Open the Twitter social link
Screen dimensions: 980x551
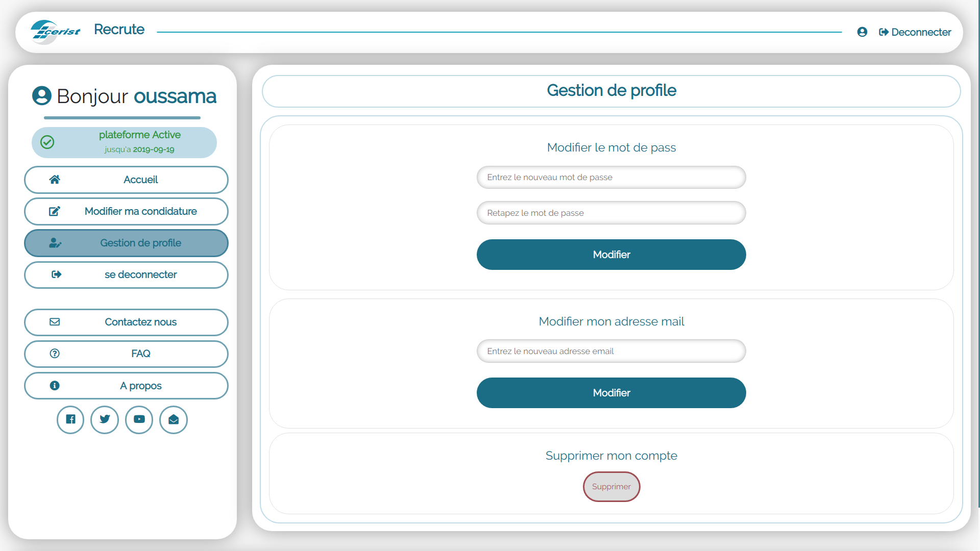point(105,419)
